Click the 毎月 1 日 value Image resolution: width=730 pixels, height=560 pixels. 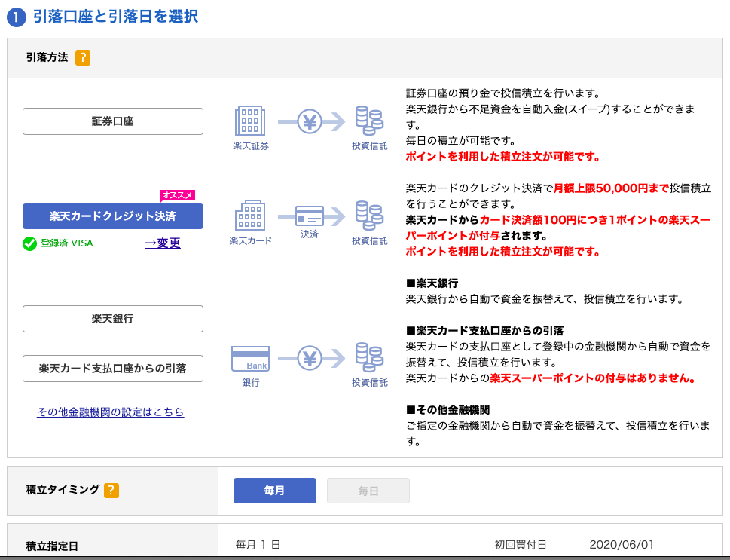point(258,545)
